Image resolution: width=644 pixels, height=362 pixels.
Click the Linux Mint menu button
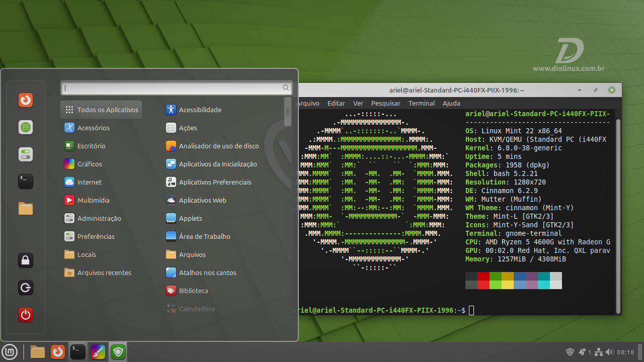10,352
